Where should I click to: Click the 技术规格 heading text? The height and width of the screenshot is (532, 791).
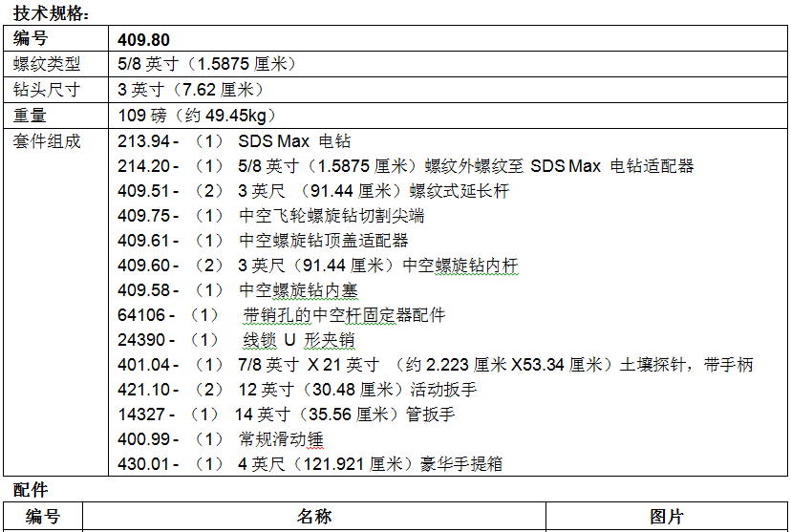(x=52, y=13)
